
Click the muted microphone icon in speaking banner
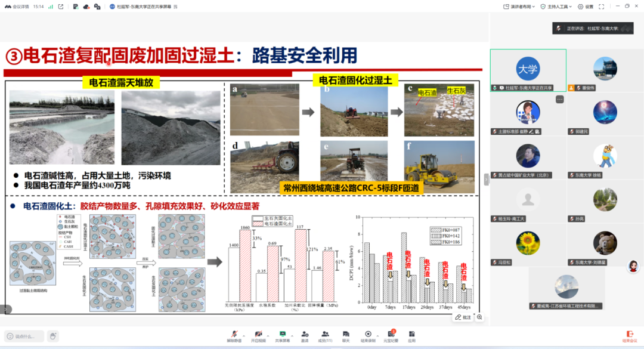coord(558,29)
